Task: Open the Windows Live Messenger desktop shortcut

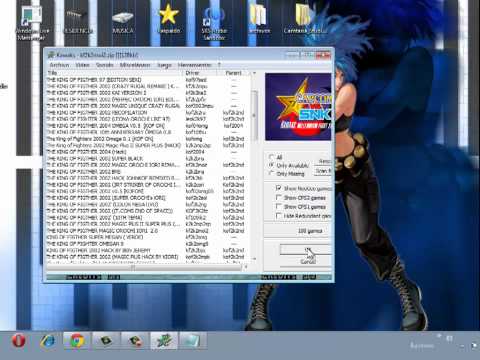Action: pyautogui.click(x=31, y=23)
